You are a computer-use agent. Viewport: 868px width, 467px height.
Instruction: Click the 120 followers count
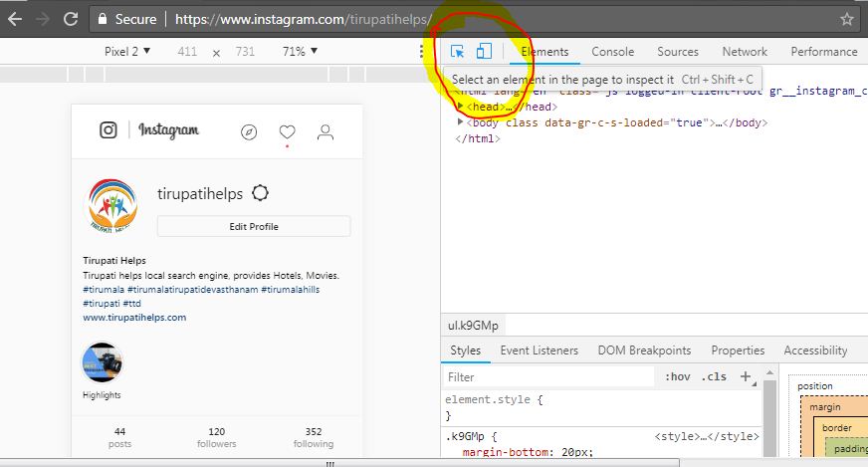tap(216, 437)
